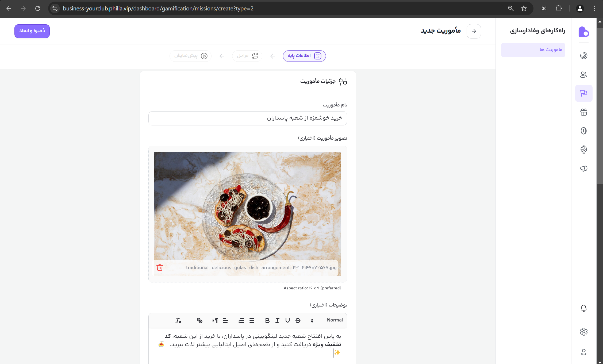Screen dimensions: 603x364
Task: Click the mission name input field
Action: [x=248, y=118]
